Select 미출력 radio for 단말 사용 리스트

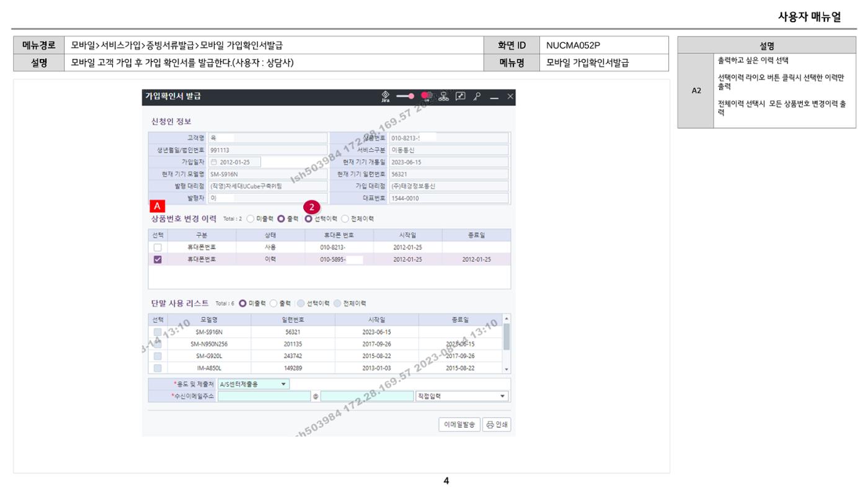click(x=242, y=303)
